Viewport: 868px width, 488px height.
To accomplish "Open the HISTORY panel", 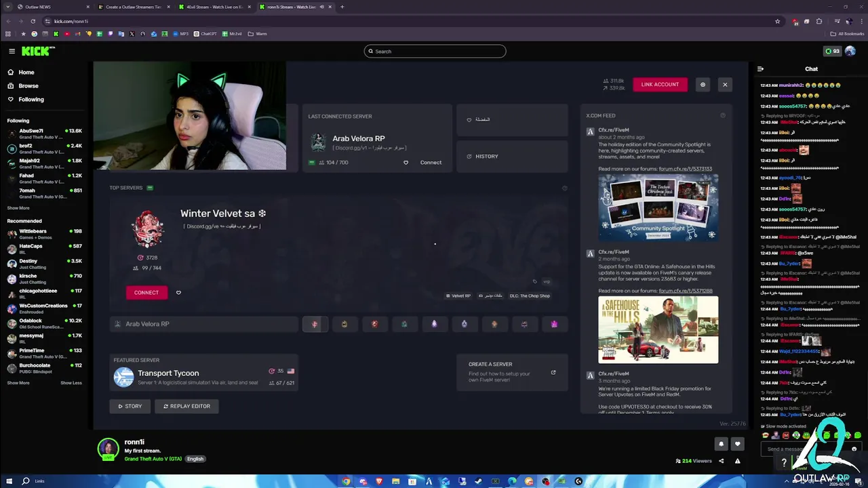I will [512, 157].
